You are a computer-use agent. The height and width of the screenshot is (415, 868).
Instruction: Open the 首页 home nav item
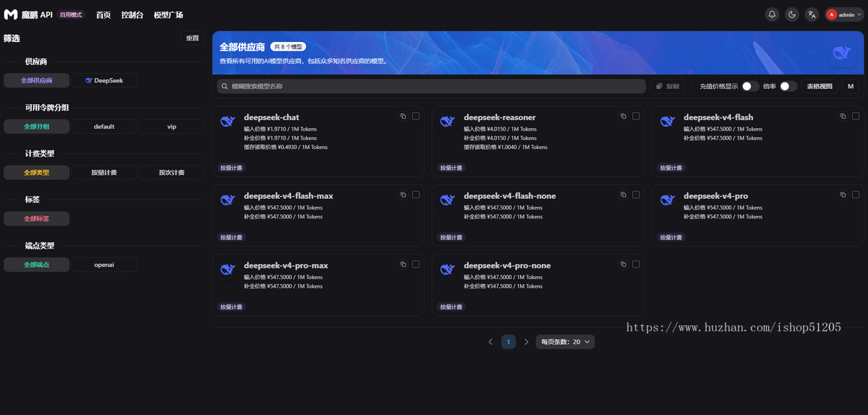point(103,14)
